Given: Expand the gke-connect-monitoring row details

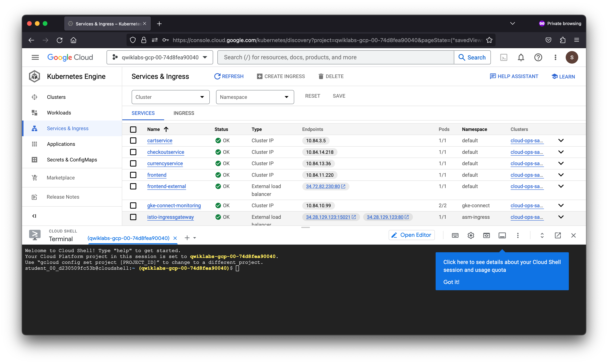Looking at the screenshot, I should [x=561, y=205].
